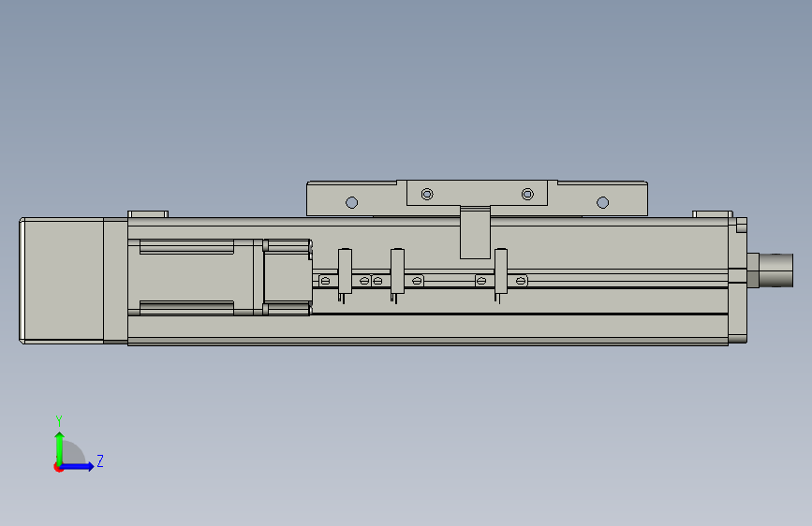The image size is (812, 526).
Task: Pick the left counterbored screw on carriage
Action: [x=427, y=194]
